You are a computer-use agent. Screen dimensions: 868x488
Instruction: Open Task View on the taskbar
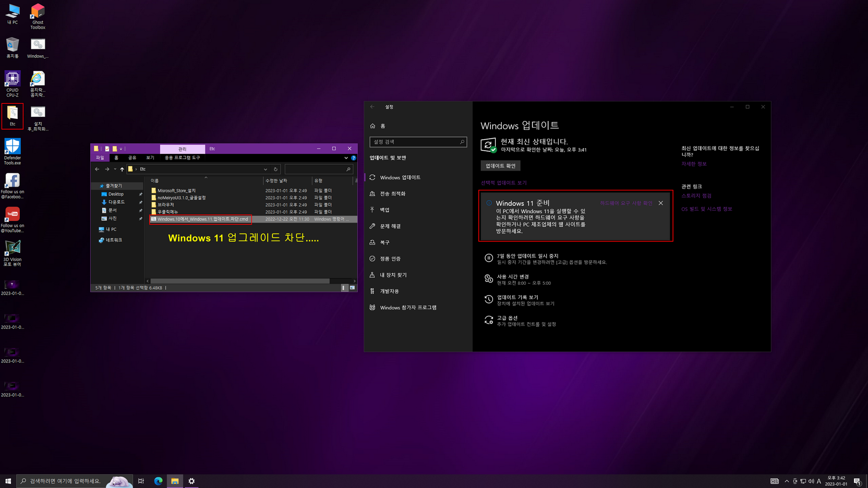[x=141, y=481]
